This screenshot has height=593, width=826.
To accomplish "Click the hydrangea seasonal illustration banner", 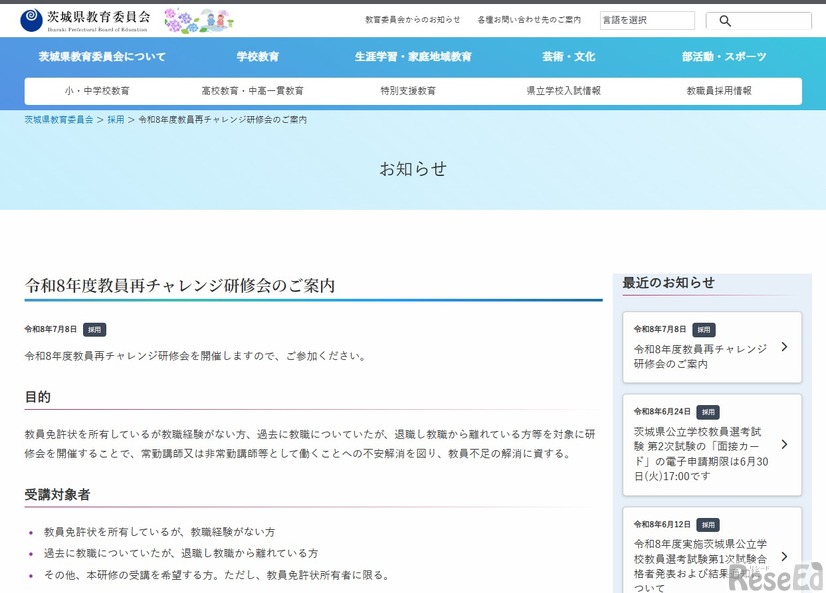I will tap(199, 21).
